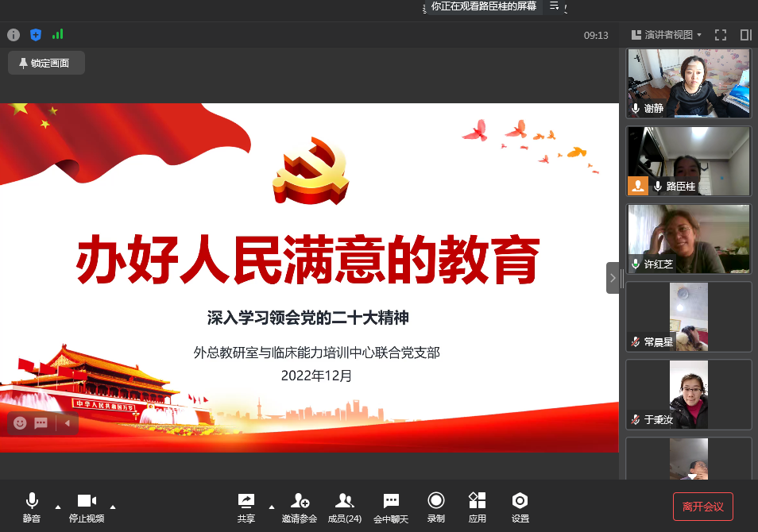Open 会中聊天 in-meeting chat
The height and width of the screenshot is (532, 758).
coord(390,507)
